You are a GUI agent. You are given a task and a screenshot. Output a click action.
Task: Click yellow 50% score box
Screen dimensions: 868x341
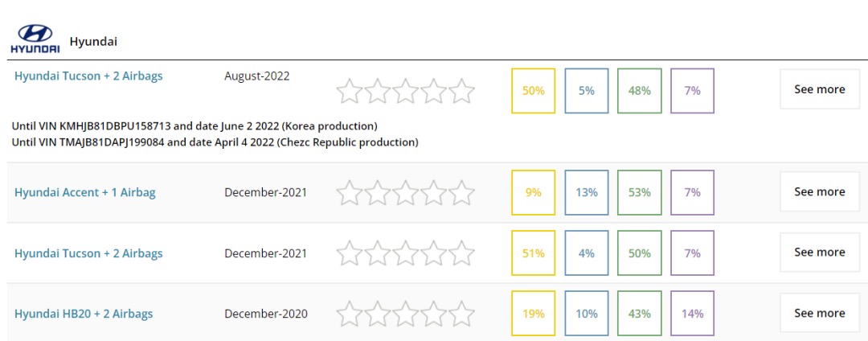pos(533,91)
